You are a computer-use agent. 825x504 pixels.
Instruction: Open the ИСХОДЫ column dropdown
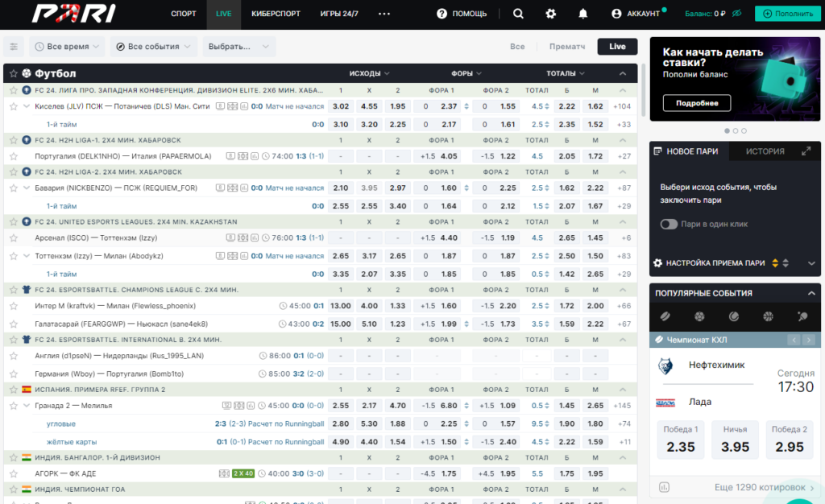point(369,73)
